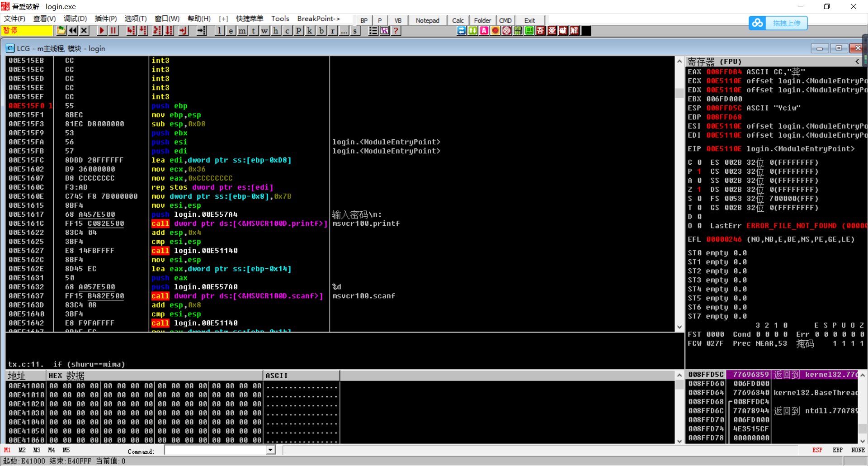Open a file with the folder icon
This screenshot has width=868, height=466.
(61, 31)
